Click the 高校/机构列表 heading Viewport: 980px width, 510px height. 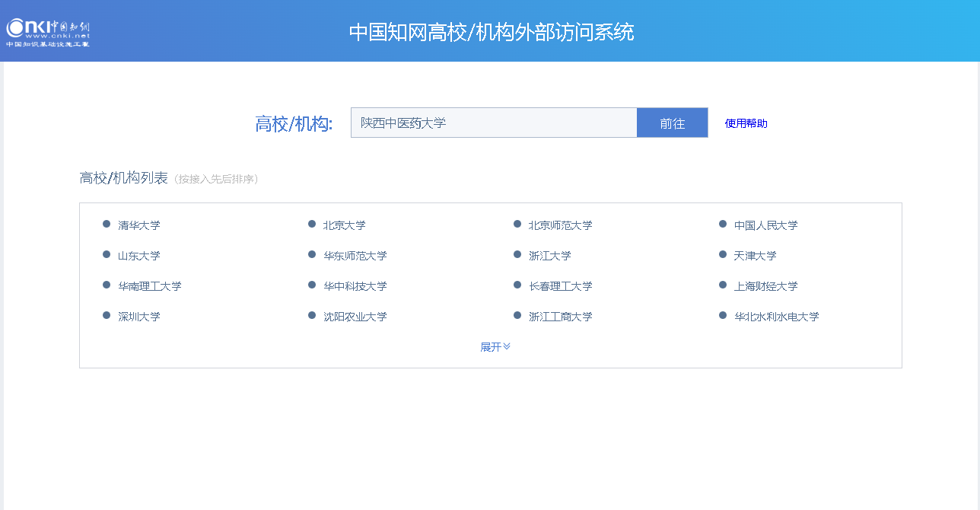(x=124, y=178)
